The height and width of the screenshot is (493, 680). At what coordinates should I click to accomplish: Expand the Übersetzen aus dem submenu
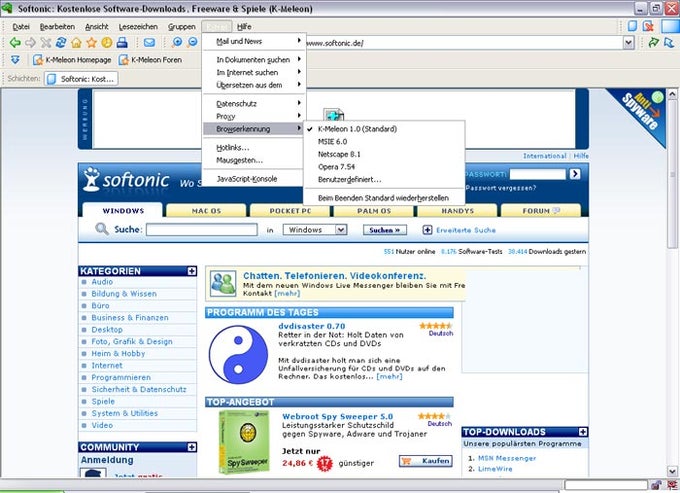pos(254,85)
